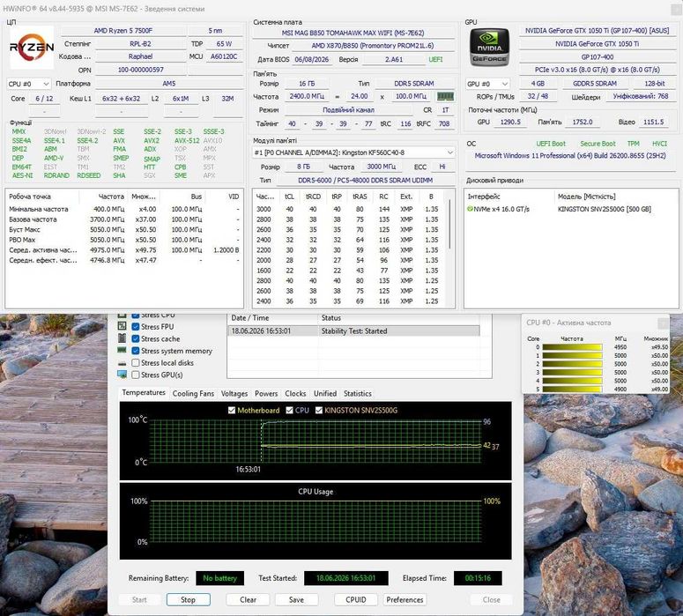Click KINGSTON SNV2S500G [500 GB] drive entry

pyautogui.click(x=605, y=209)
